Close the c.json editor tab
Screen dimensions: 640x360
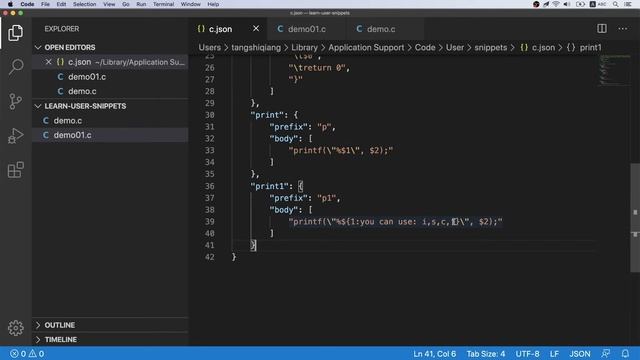(256, 29)
